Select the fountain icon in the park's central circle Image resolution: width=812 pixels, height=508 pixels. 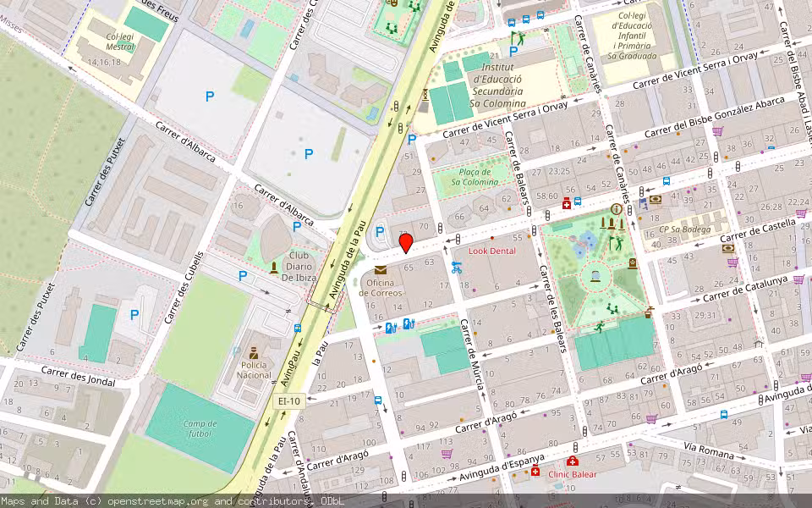(x=595, y=276)
